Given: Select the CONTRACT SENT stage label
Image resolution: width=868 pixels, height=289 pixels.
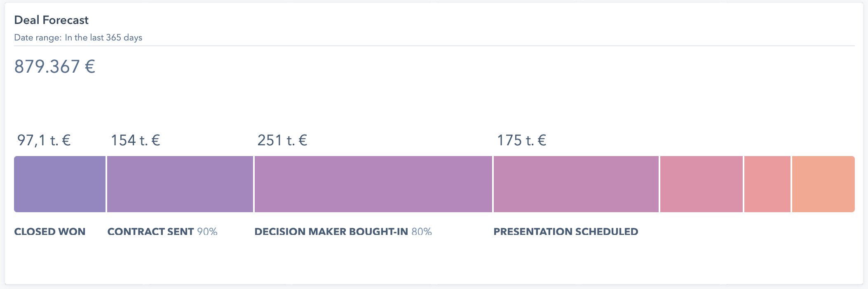Looking at the screenshot, I should [x=150, y=232].
